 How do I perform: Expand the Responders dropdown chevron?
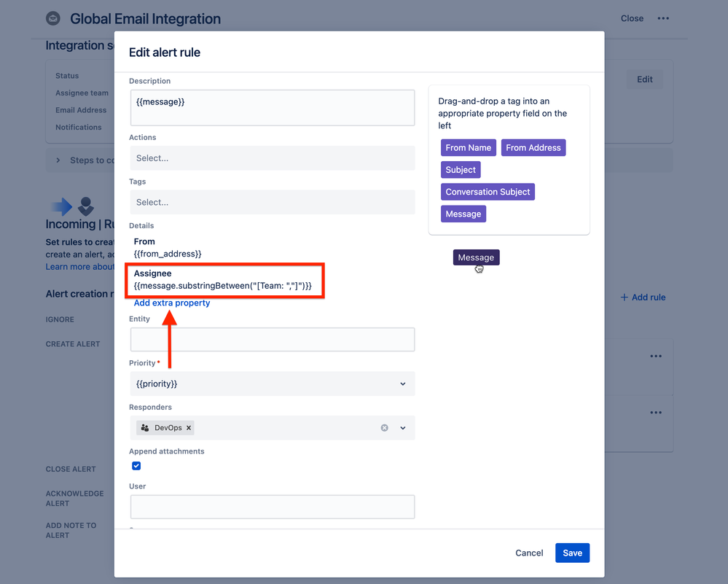point(403,428)
